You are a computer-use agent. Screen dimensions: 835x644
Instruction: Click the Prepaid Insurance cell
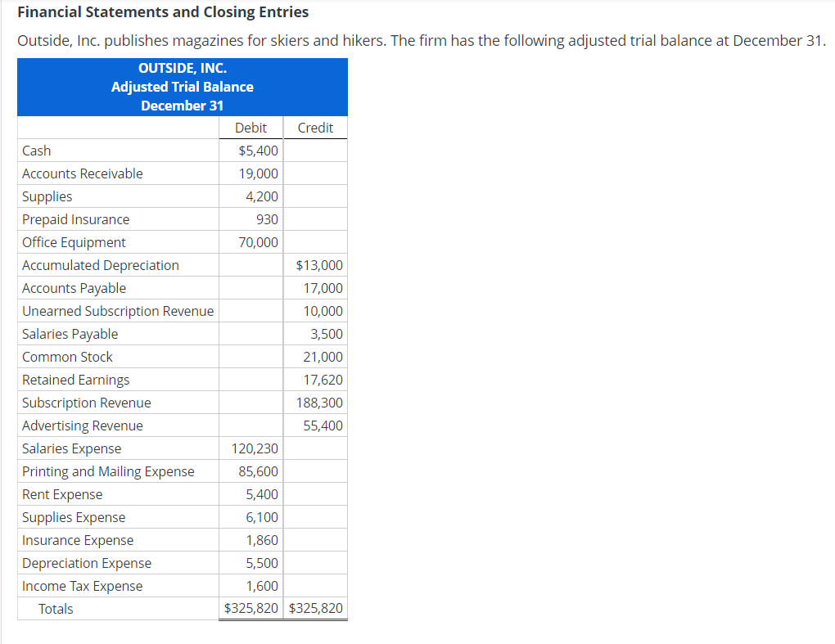pyautogui.click(x=75, y=219)
